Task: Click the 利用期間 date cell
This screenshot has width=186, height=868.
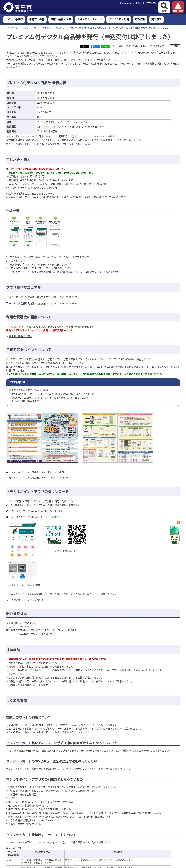Action: tap(103, 127)
